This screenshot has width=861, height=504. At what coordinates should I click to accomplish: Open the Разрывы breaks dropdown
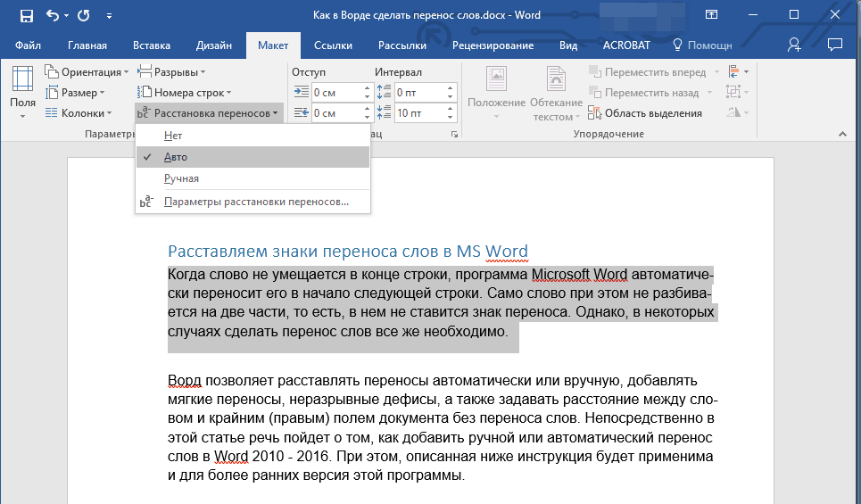pyautogui.click(x=171, y=72)
